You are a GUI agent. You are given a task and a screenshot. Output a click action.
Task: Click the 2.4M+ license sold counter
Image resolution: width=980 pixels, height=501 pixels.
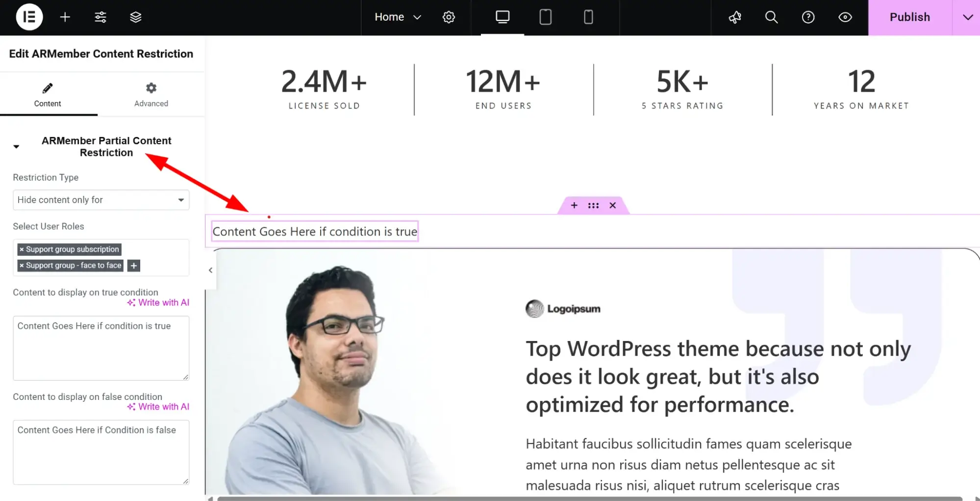[324, 89]
